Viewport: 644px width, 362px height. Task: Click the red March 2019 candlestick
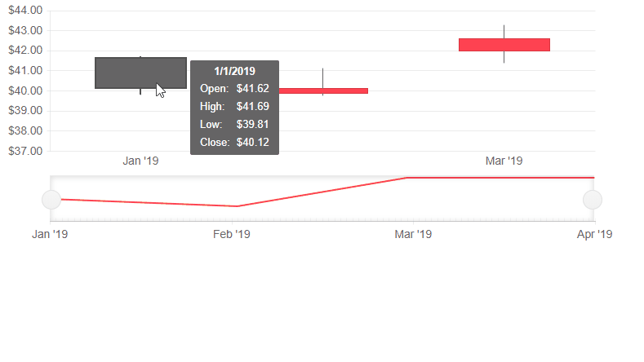coord(504,45)
